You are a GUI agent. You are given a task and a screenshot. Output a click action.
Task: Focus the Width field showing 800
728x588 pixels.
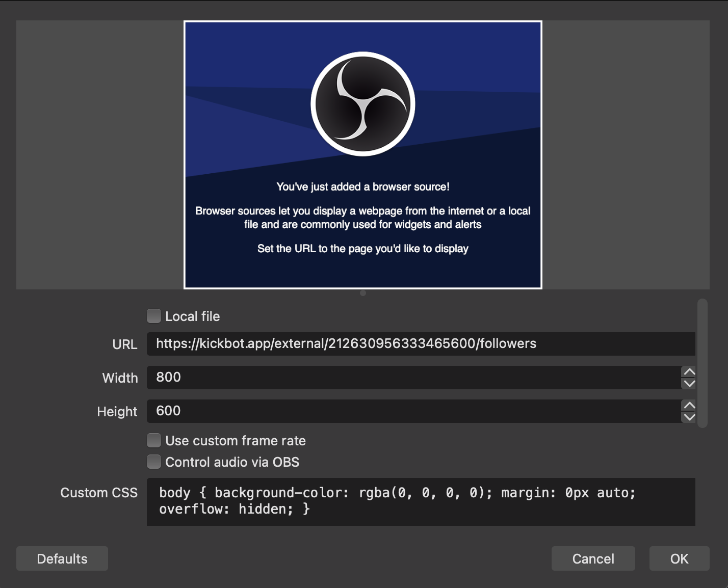pos(413,378)
